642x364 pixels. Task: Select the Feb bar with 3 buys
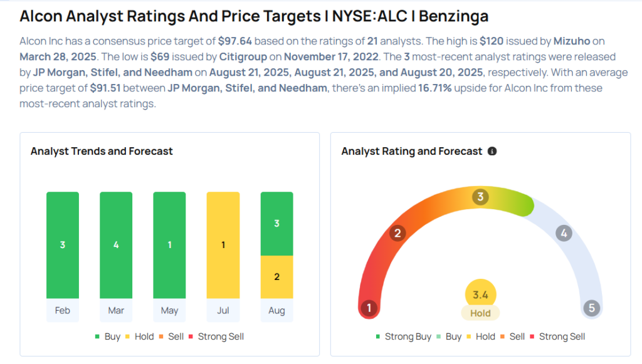click(63, 245)
